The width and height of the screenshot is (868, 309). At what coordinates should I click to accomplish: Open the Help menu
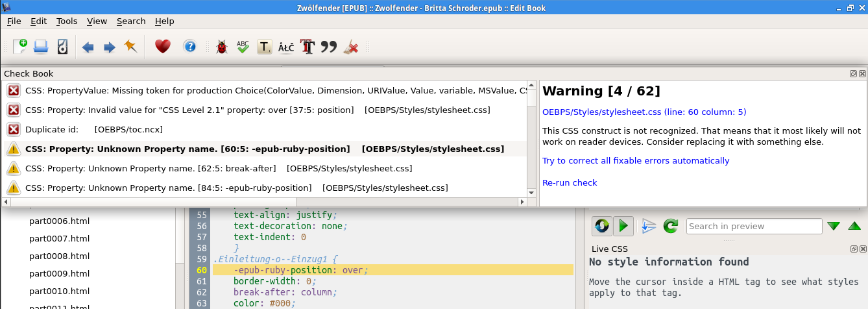(x=165, y=21)
